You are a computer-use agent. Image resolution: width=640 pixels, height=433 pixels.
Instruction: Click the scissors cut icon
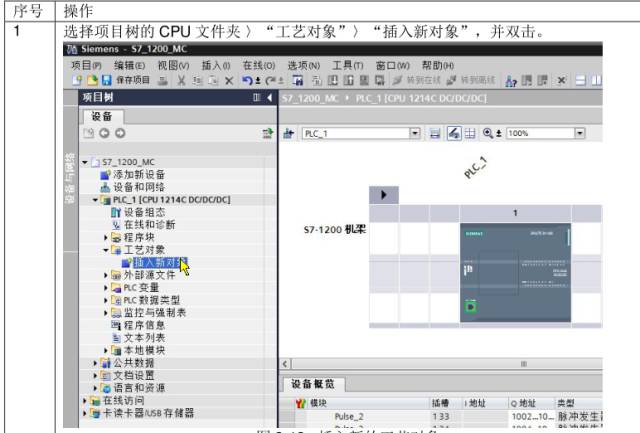tap(181, 81)
